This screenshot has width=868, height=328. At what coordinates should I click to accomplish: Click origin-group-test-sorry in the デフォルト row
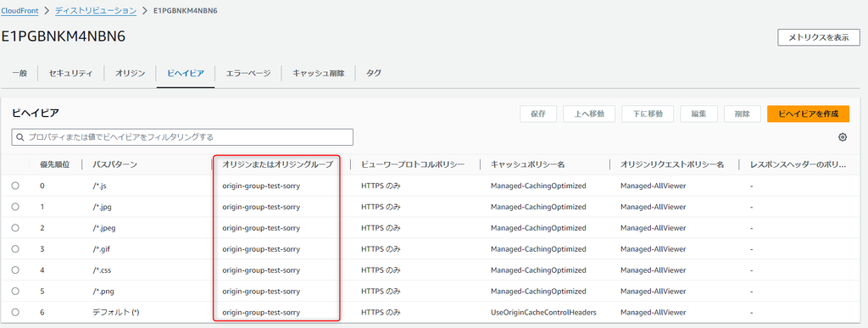click(x=261, y=312)
